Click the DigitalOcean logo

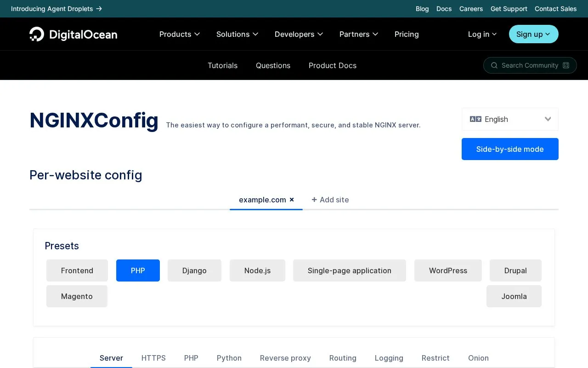pos(73,34)
